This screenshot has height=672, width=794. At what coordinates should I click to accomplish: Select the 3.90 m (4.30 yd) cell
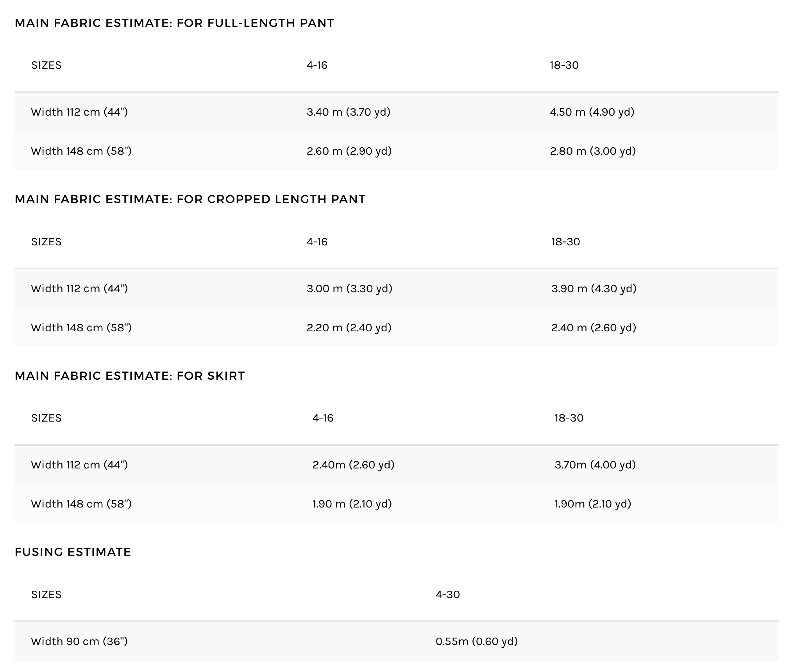pos(594,289)
